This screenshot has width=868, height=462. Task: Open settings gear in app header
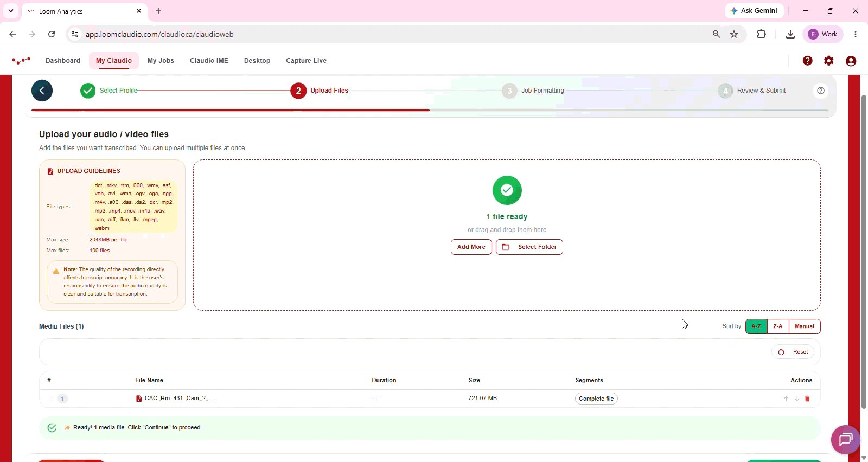[x=829, y=61]
